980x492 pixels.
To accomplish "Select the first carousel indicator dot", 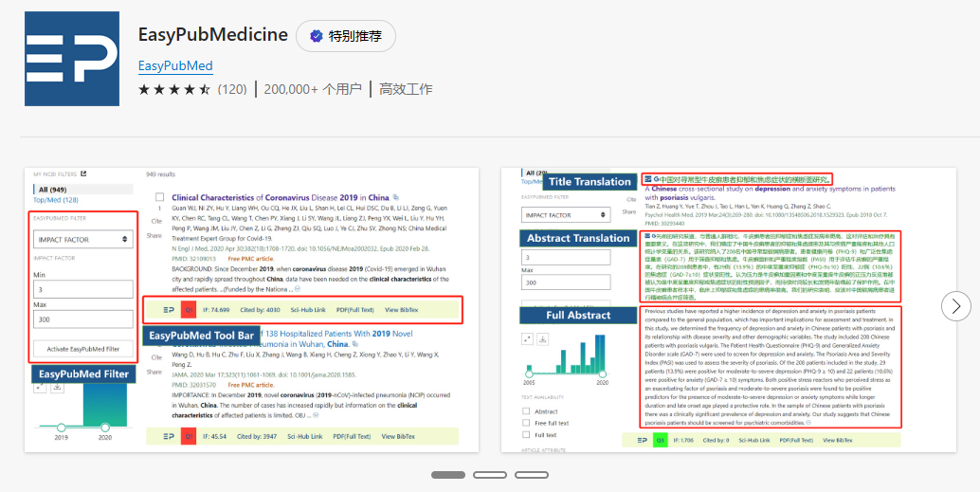I will [448, 475].
